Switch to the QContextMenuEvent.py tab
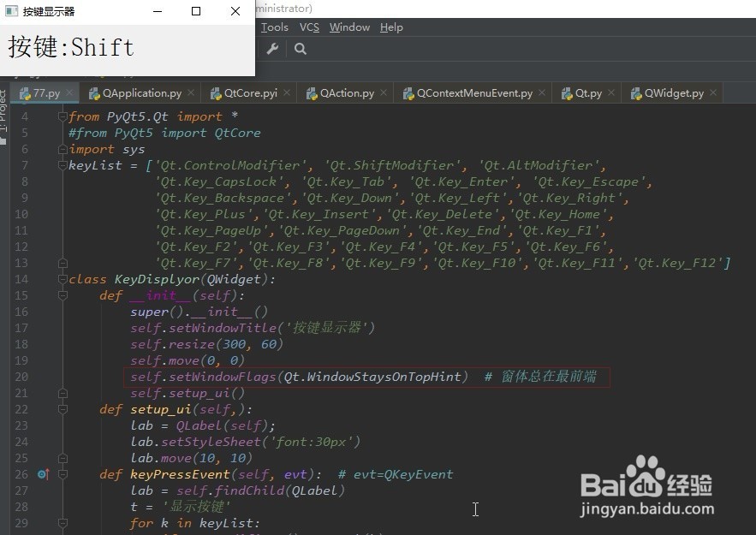 point(474,93)
